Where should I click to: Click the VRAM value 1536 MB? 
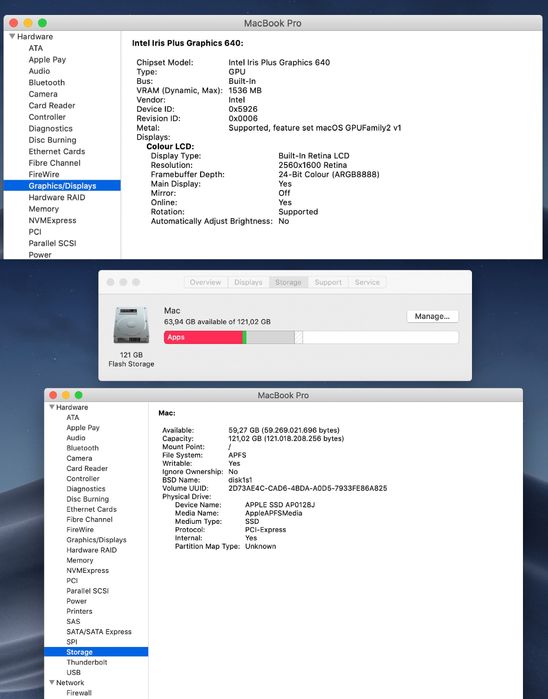point(245,90)
